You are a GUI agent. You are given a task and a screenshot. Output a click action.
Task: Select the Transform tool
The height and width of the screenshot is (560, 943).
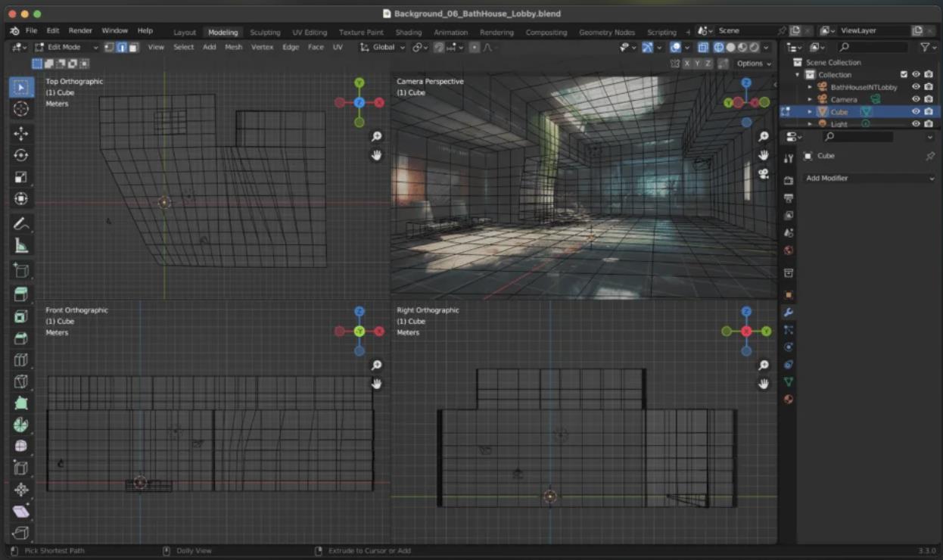click(x=21, y=199)
